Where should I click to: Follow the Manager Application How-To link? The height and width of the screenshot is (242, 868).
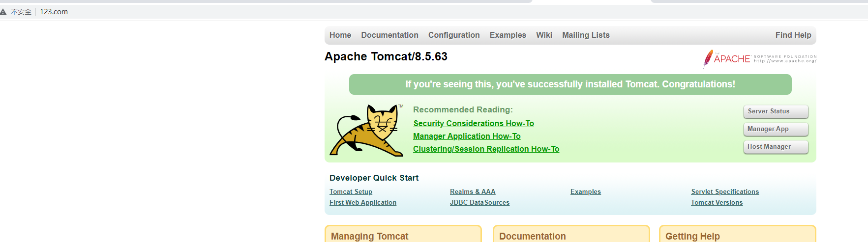(467, 136)
